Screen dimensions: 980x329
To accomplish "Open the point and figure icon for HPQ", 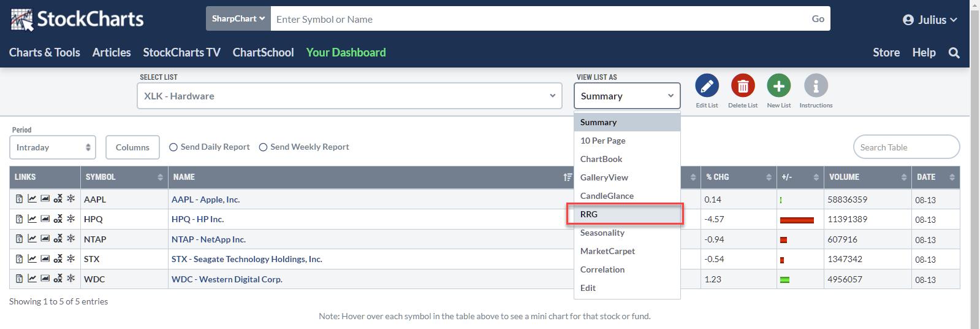I will pos(58,219).
